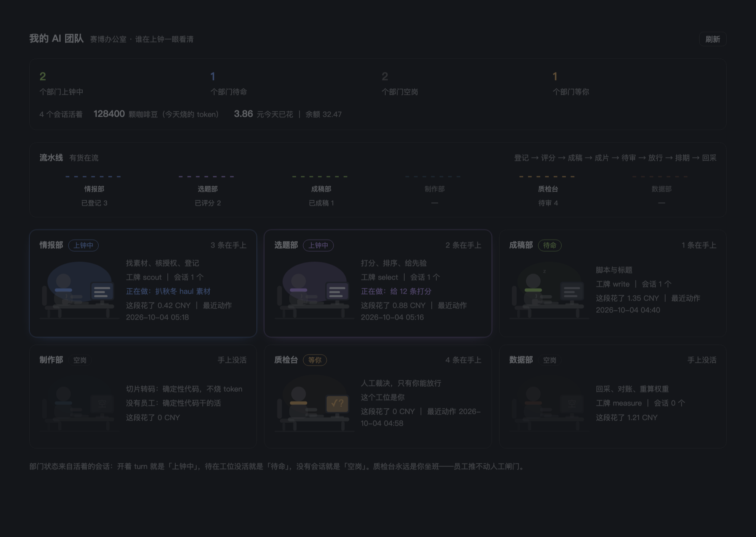
Task: Click the 4 个会话活着 text
Action: click(x=61, y=114)
